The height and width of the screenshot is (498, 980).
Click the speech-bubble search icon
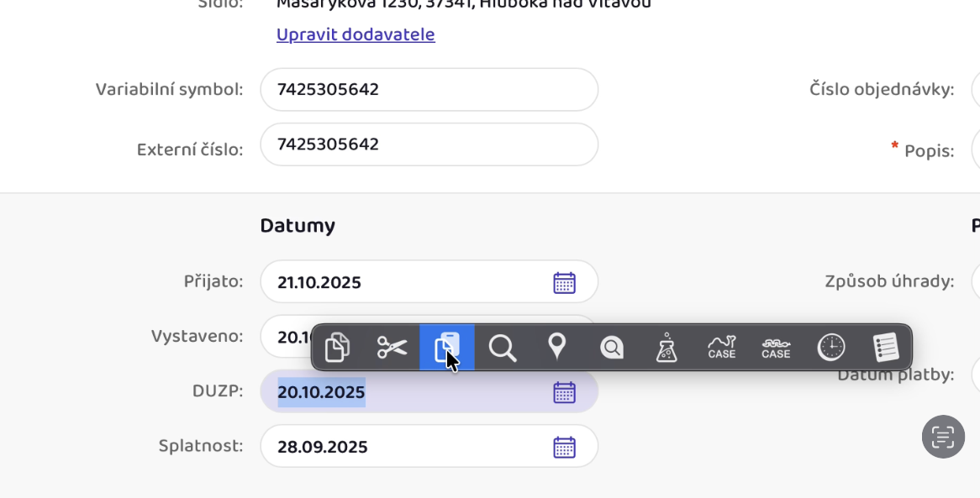coord(612,347)
